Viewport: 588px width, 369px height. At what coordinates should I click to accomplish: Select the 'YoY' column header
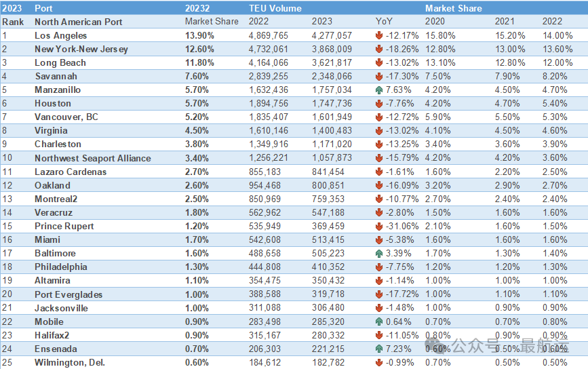(x=384, y=22)
